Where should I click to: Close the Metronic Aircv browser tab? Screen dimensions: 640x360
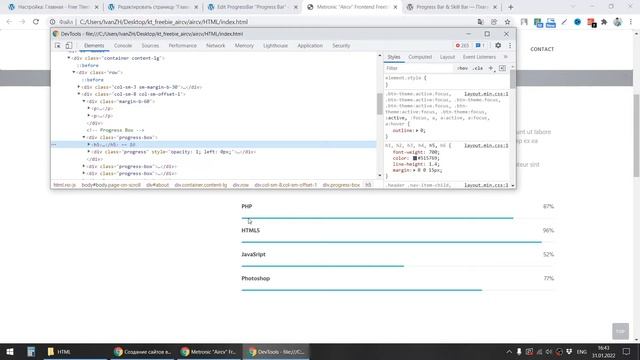[x=395, y=7]
